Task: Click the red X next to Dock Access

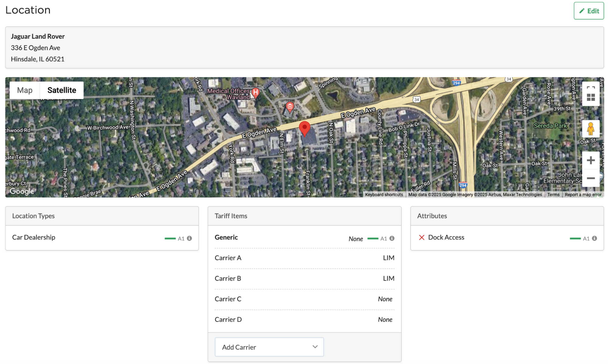Action: click(421, 238)
